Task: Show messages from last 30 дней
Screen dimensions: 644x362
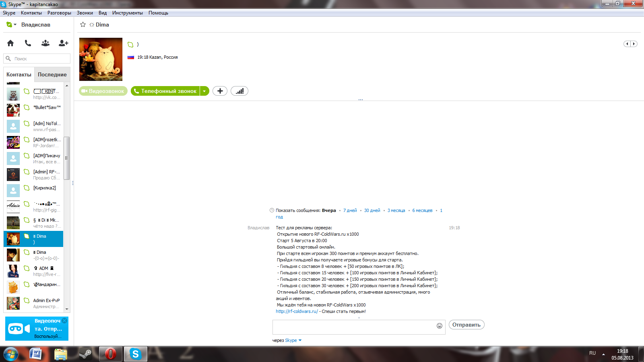Action: click(372, 210)
